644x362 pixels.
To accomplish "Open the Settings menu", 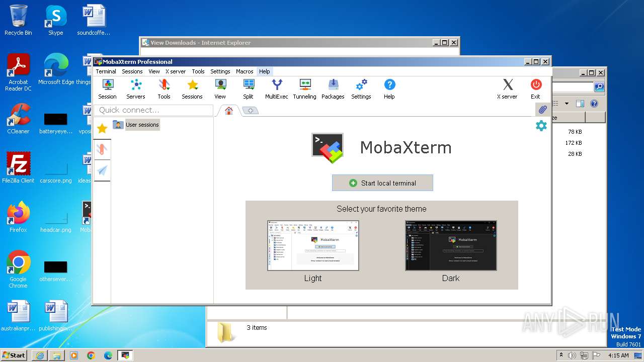I will click(x=220, y=71).
